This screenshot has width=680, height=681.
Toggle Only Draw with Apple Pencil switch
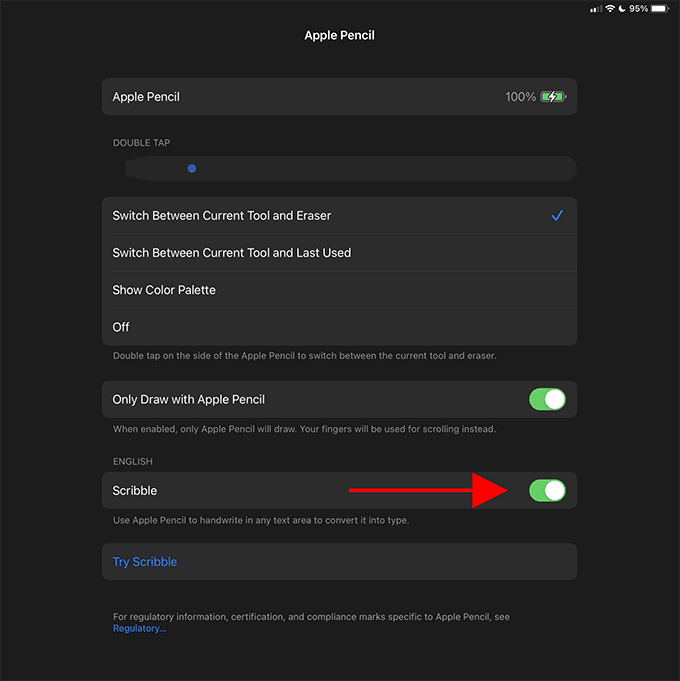[x=547, y=399]
